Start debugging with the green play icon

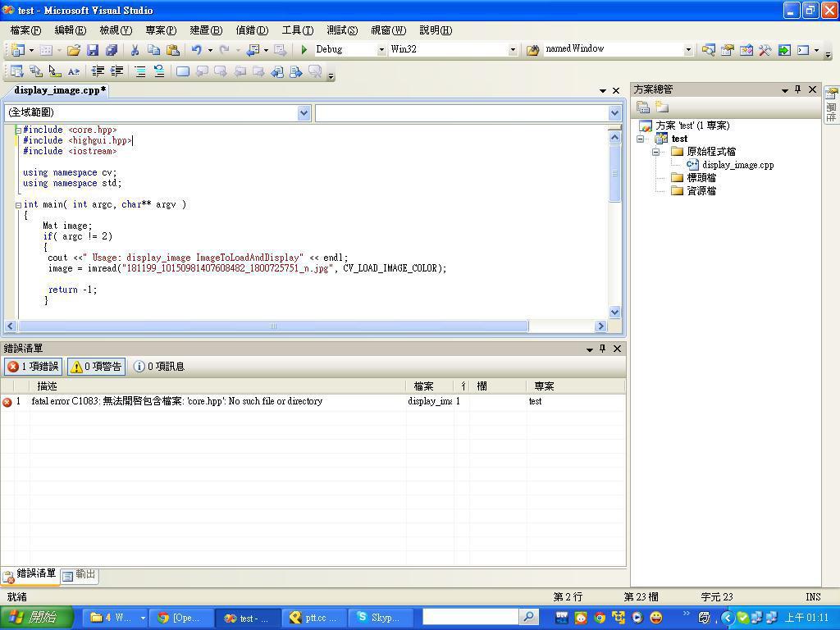pyautogui.click(x=304, y=50)
